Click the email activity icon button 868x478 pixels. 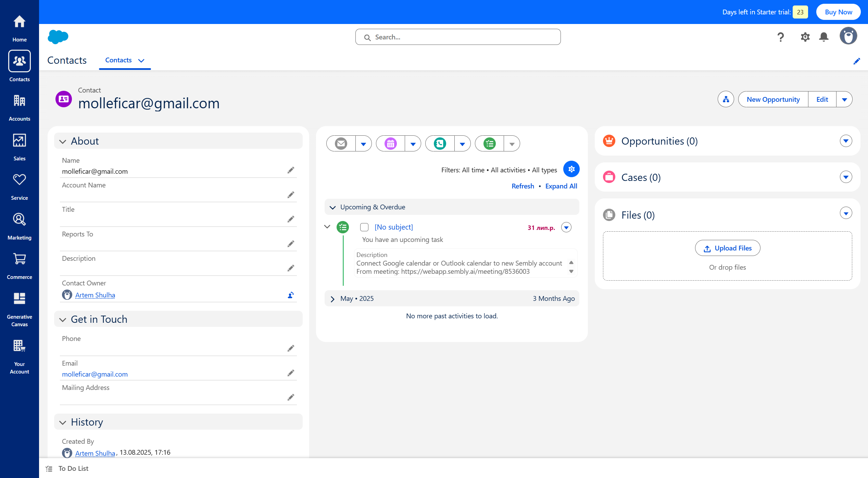pos(341,144)
